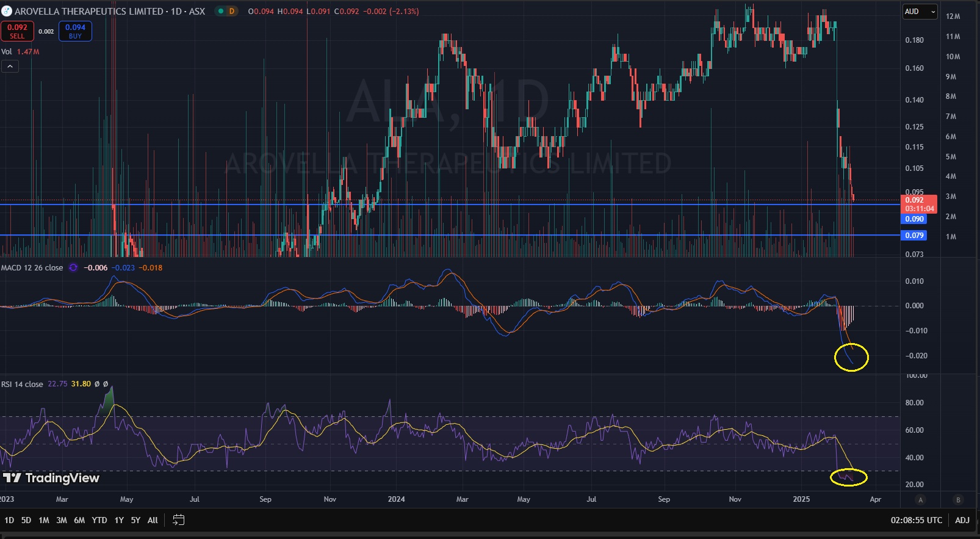The height and width of the screenshot is (539, 980).
Task: Toggle ADJ dividend adjustment
Action: click(x=962, y=520)
